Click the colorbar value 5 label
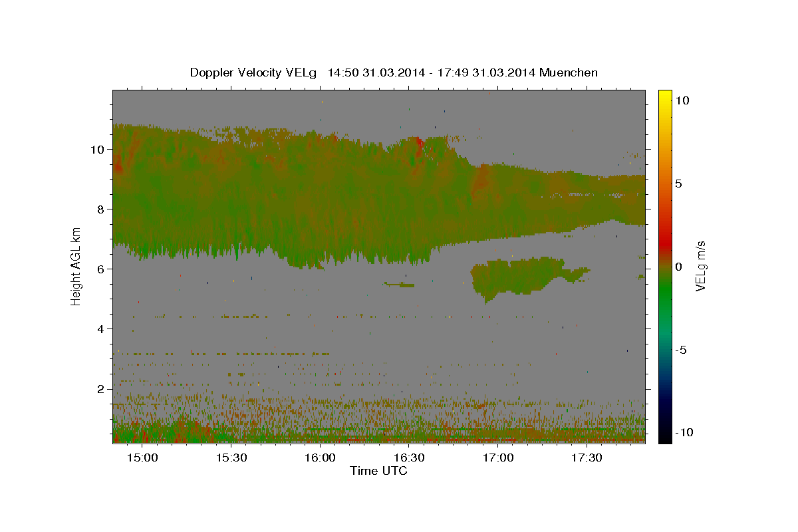This screenshot has width=798, height=532. [678, 184]
